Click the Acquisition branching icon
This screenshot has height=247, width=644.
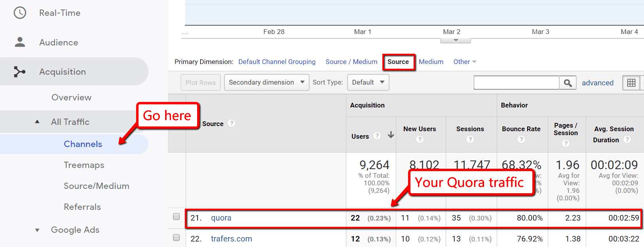tap(19, 72)
